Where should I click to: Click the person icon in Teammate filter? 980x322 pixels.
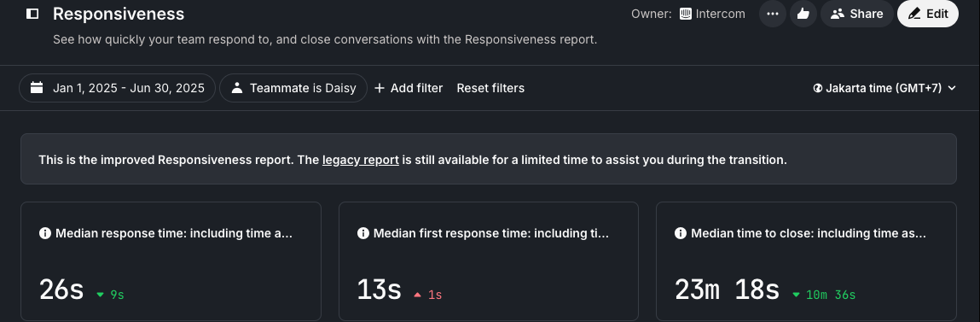(237, 88)
